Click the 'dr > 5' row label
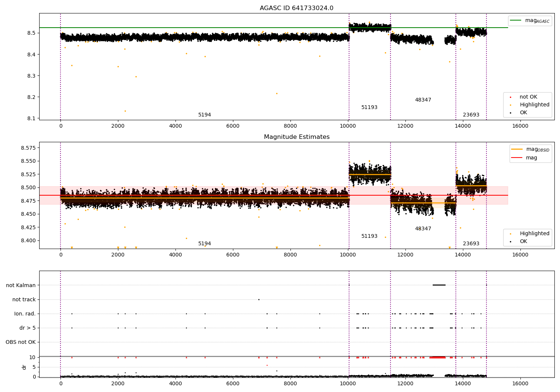This screenshot has height=392, width=560. [x=28, y=328]
